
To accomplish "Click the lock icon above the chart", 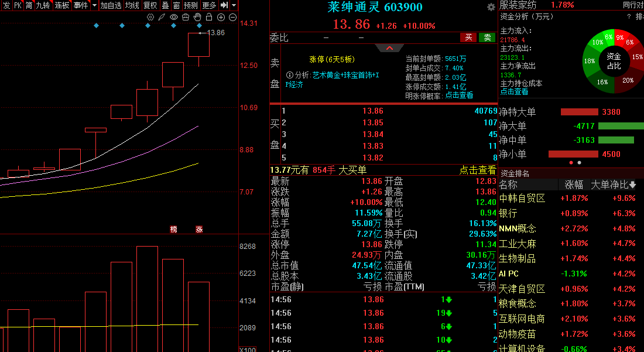I will click(209, 17).
